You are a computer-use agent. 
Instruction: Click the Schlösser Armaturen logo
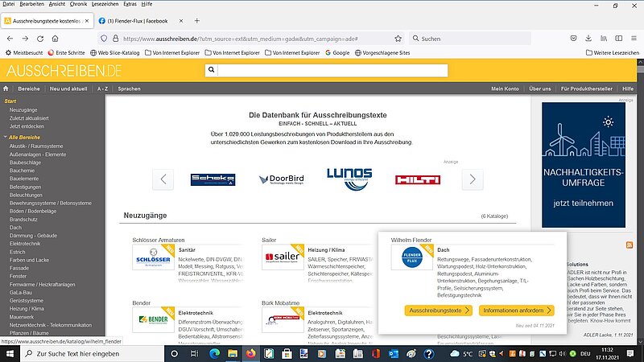tap(153, 257)
